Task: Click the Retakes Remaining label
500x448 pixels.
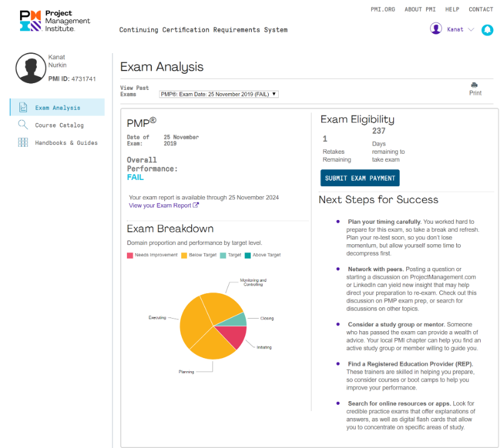Action: (x=337, y=156)
